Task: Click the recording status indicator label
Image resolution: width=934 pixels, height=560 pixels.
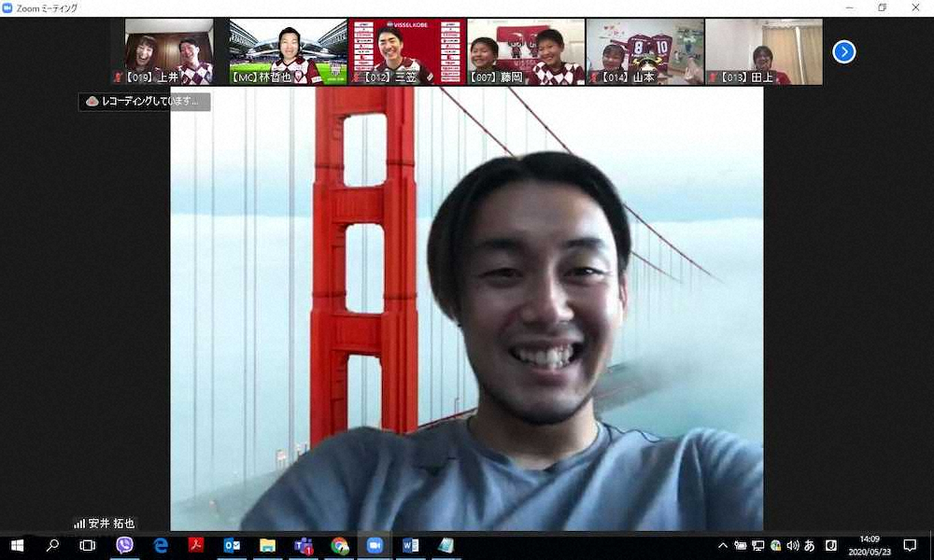Action: (145, 102)
